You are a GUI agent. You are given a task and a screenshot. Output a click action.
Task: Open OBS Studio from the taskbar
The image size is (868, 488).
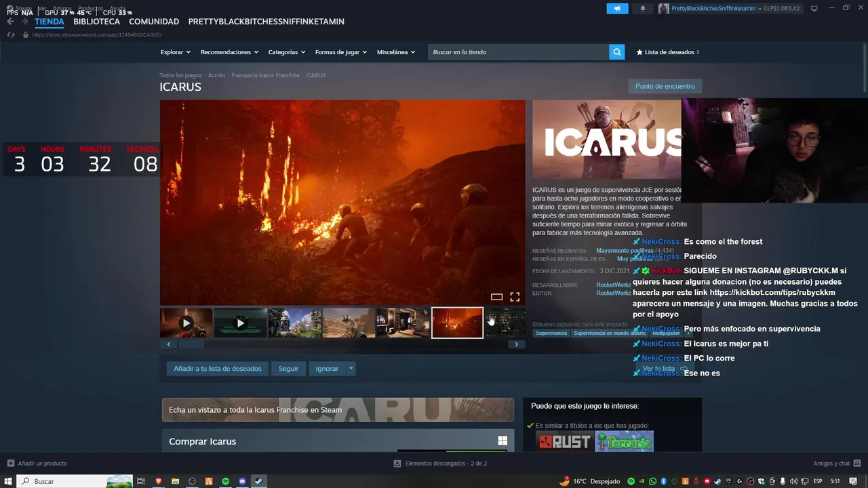[x=192, y=481]
